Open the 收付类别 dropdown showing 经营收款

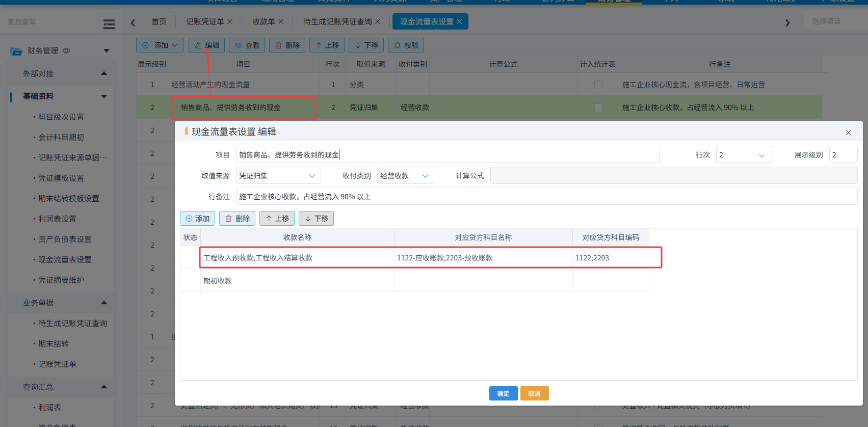pyautogui.click(x=405, y=176)
